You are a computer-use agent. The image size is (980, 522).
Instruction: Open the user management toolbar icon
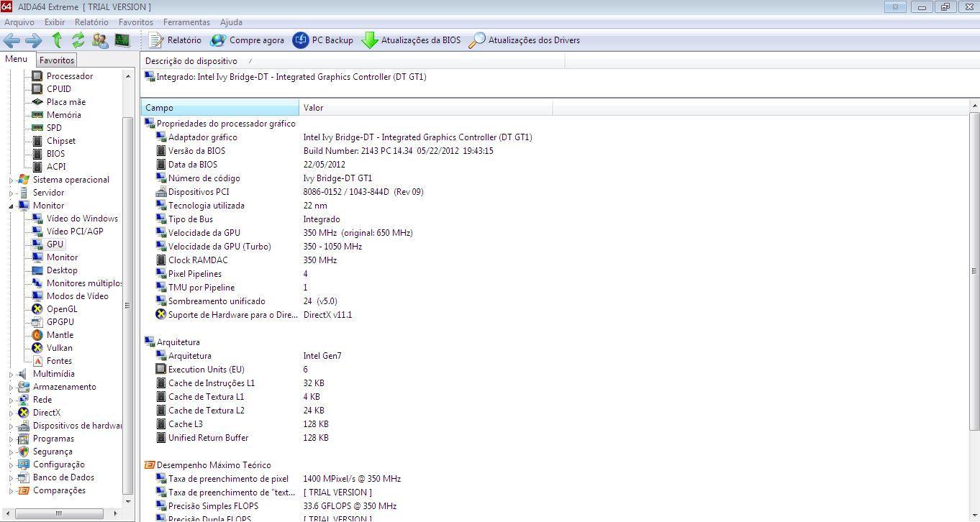coord(100,40)
